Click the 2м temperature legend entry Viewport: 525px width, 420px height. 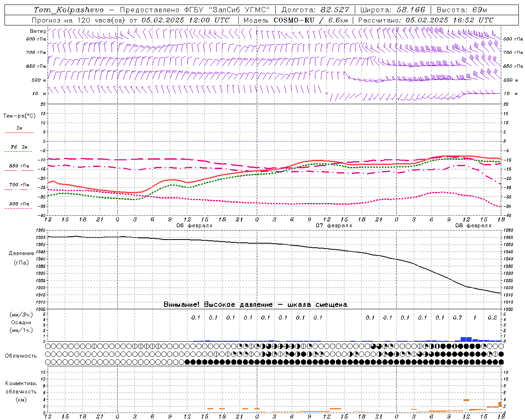pos(19,128)
